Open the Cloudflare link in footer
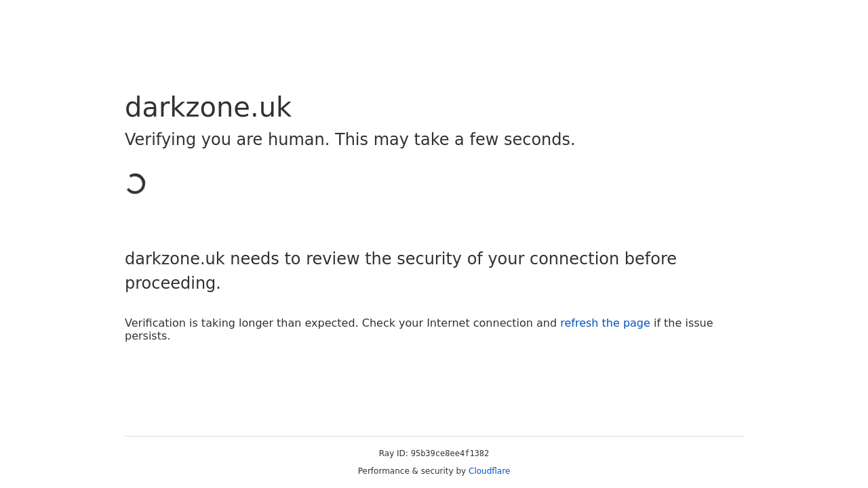The height and width of the screenshot is (488, 868). coord(489,471)
